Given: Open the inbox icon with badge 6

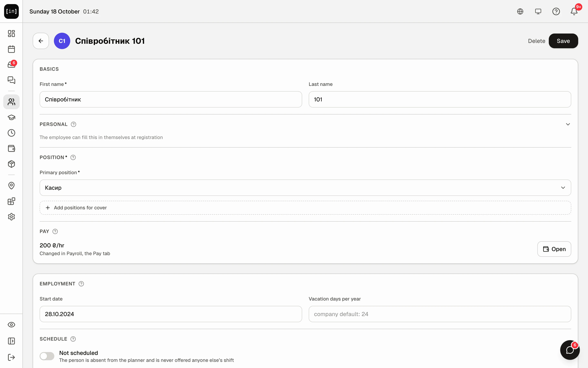Looking at the screenshot, I should coord(11,64).
